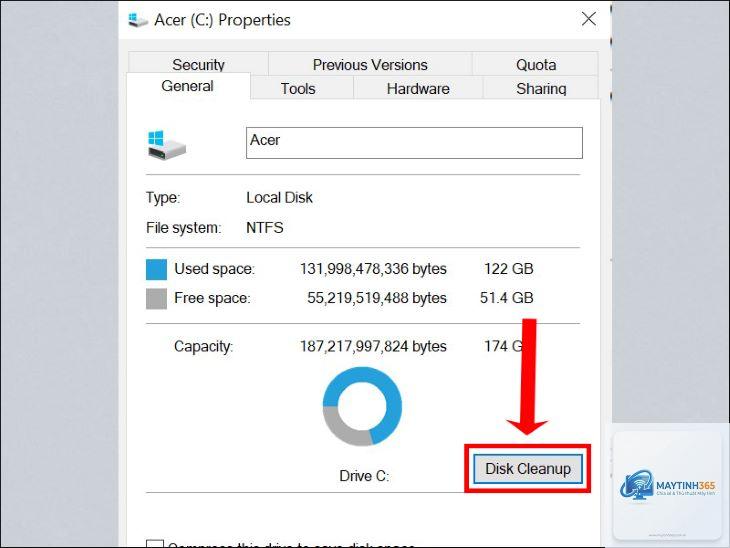730x548 pixels.
Task: Open the Sharing tab
Action: [x=541, y=88]
